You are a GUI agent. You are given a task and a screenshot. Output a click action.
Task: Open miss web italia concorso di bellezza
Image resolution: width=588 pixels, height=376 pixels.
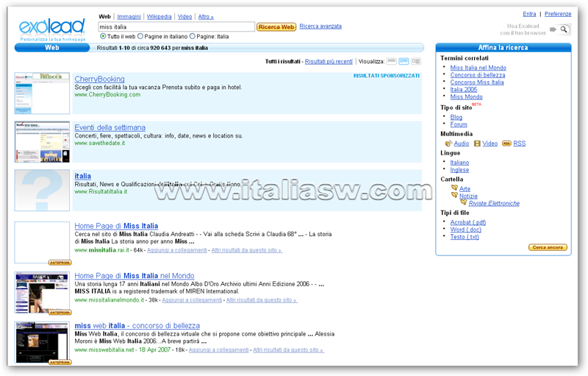[x=137, y=326]
